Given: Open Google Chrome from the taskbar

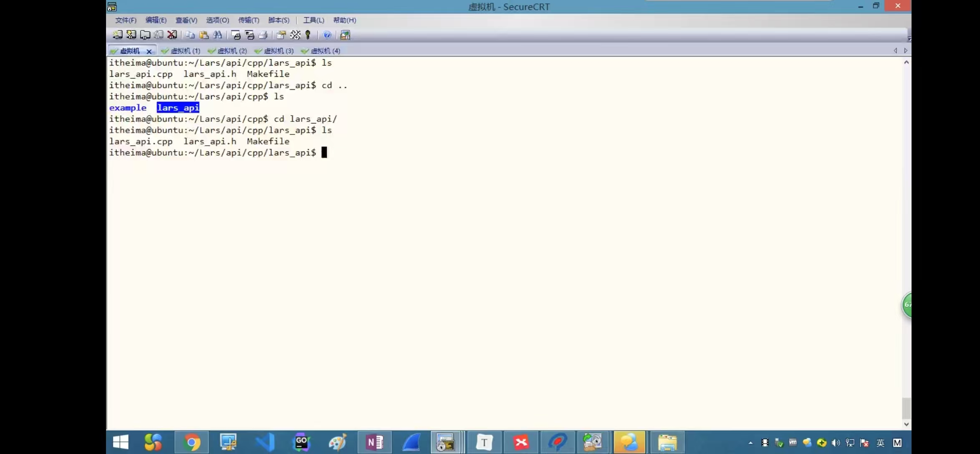Looking at the screenshot, I should (192, 442).
